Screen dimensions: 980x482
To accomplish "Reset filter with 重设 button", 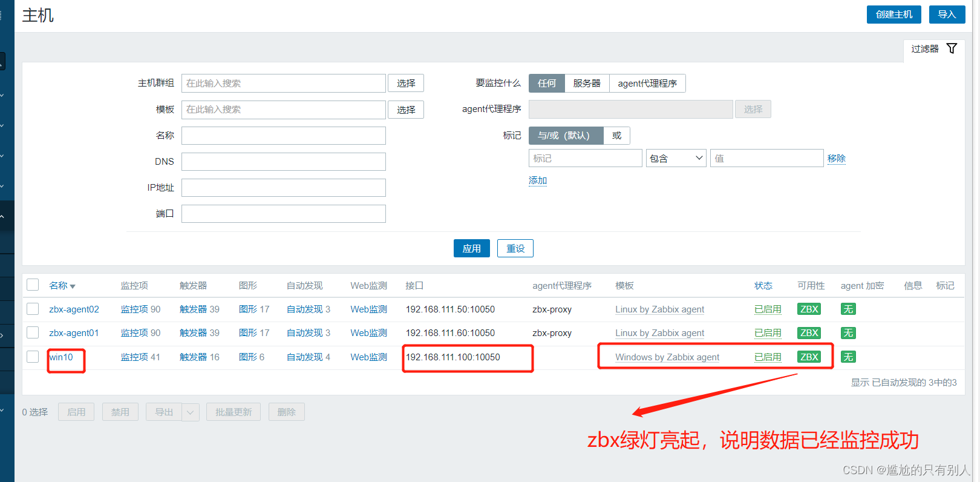I will tap(515, 248).
